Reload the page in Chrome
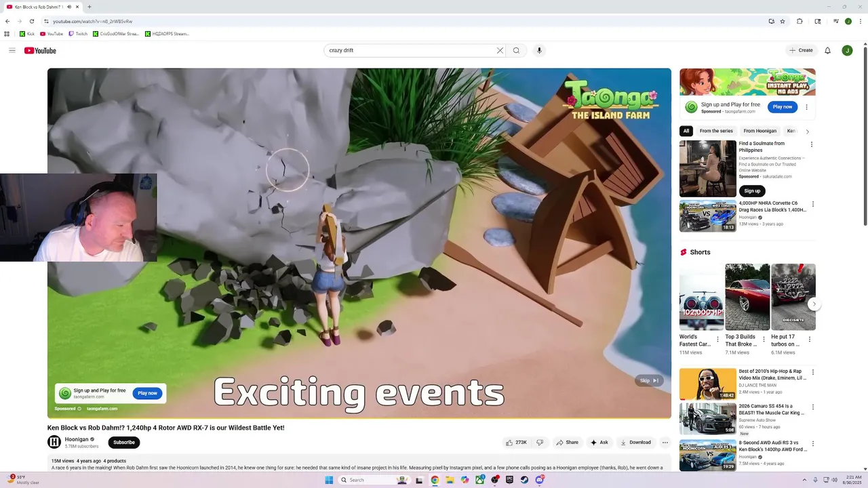The image size is (868, 488). pos(31,21)
